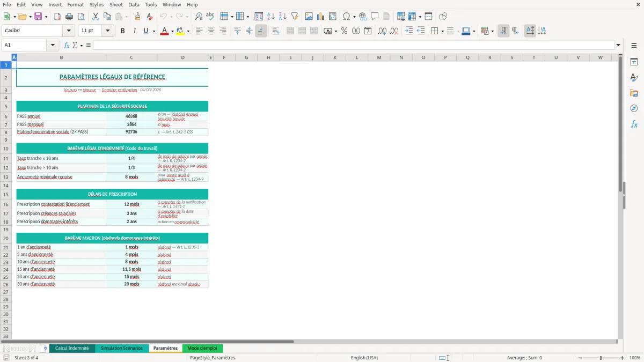644x362 pixels.
Task: Open the special character dropdown arrow
Action: [355, 17]
